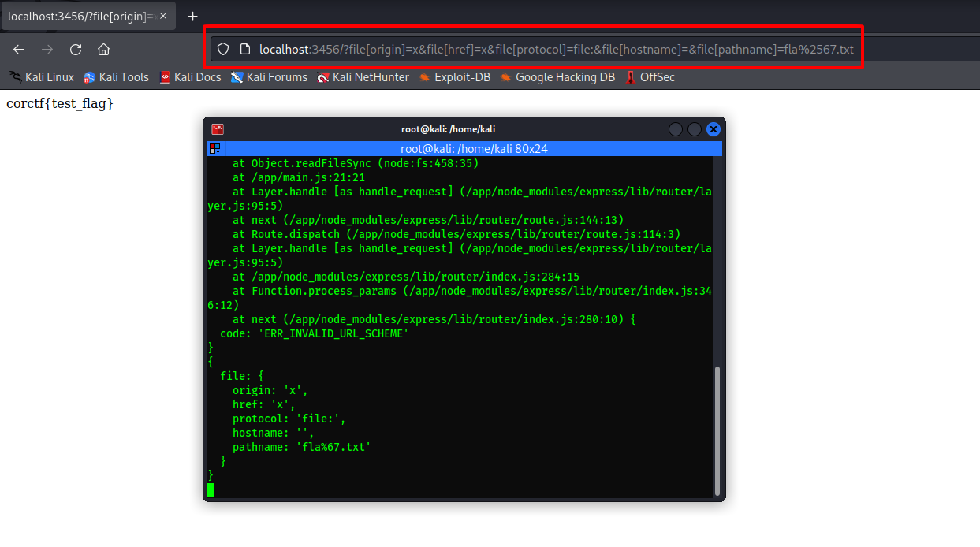
Task: Click the terminal green cursor block
Action: [211, 489]
